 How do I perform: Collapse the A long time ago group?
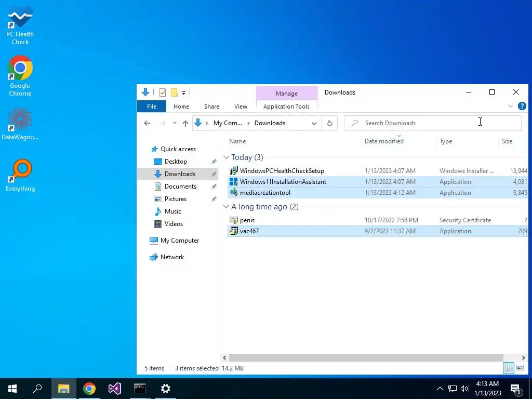click(x=226, y=207)
